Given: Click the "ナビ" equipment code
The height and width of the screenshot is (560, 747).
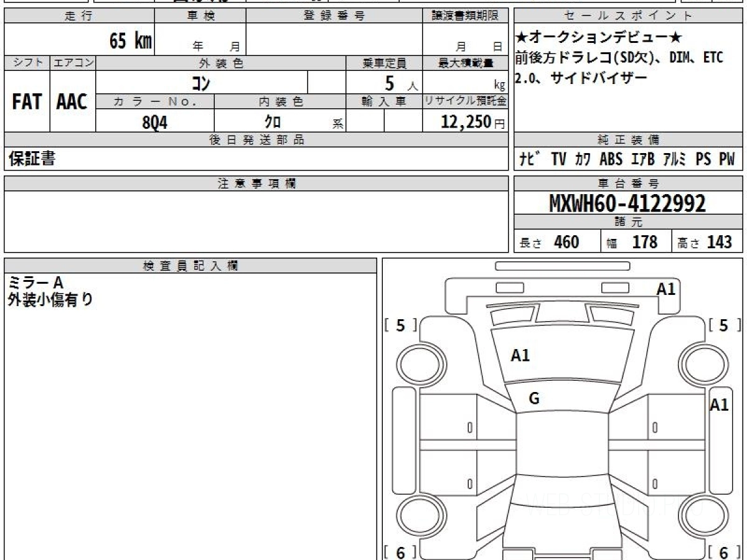Looking at the screenshot, I should pos(530,159).
